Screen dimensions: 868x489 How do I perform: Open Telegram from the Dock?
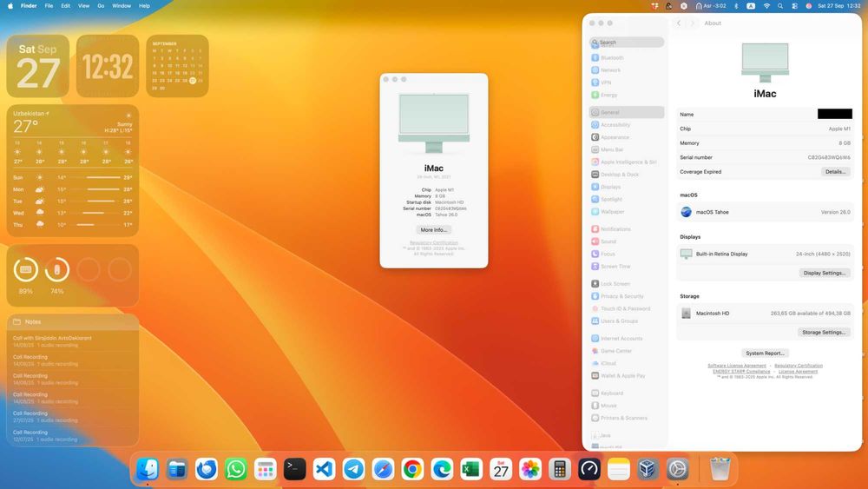tap(354, 470)
